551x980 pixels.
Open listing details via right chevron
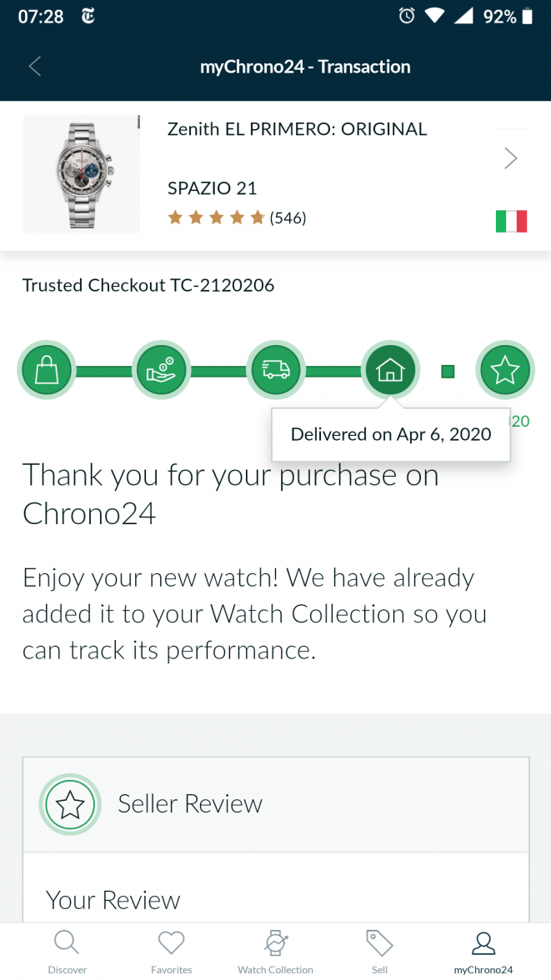pos(511,158)
